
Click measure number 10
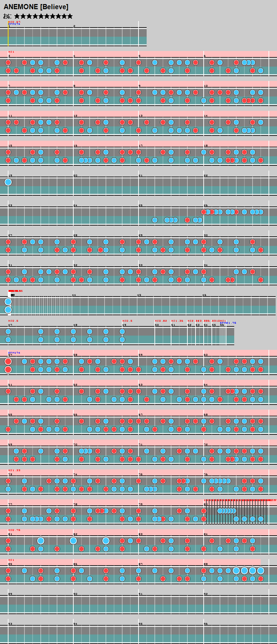pyautogui.click(x=206, y=86)
